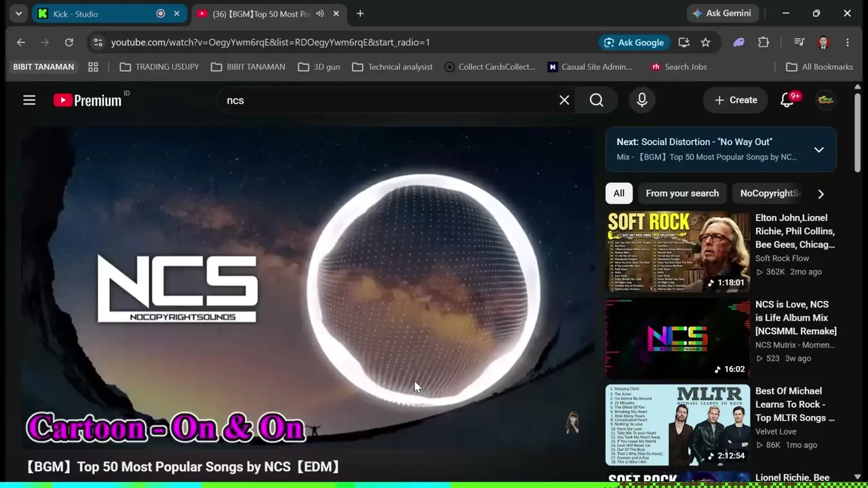The image size is (868, 488).
Task: Open the Search Jobs bookmark
Action: 678,67
